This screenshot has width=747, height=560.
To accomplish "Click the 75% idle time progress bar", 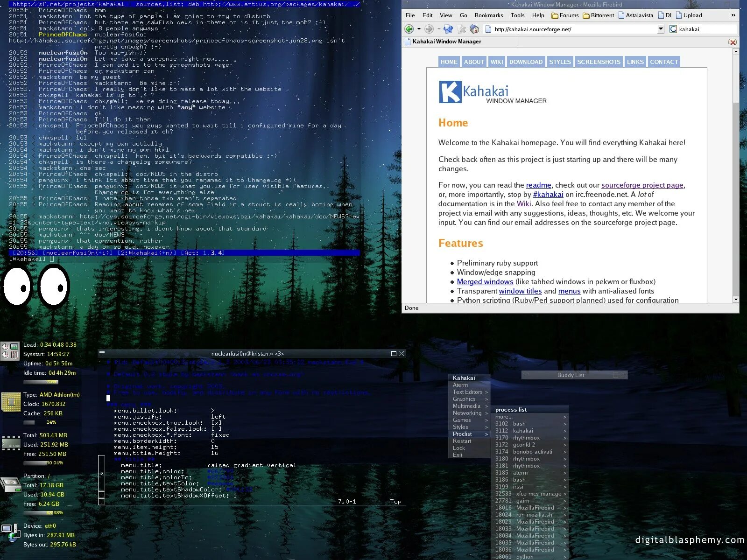I will point(41,382).
